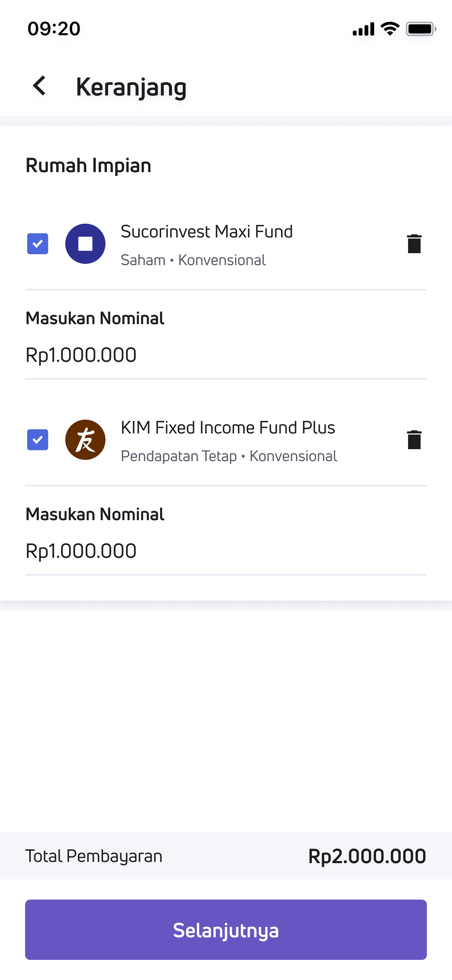Open the Sucorinvest Maxi Fund name link
The height and width of the screenshot is (980, 452).
point(207,232)
